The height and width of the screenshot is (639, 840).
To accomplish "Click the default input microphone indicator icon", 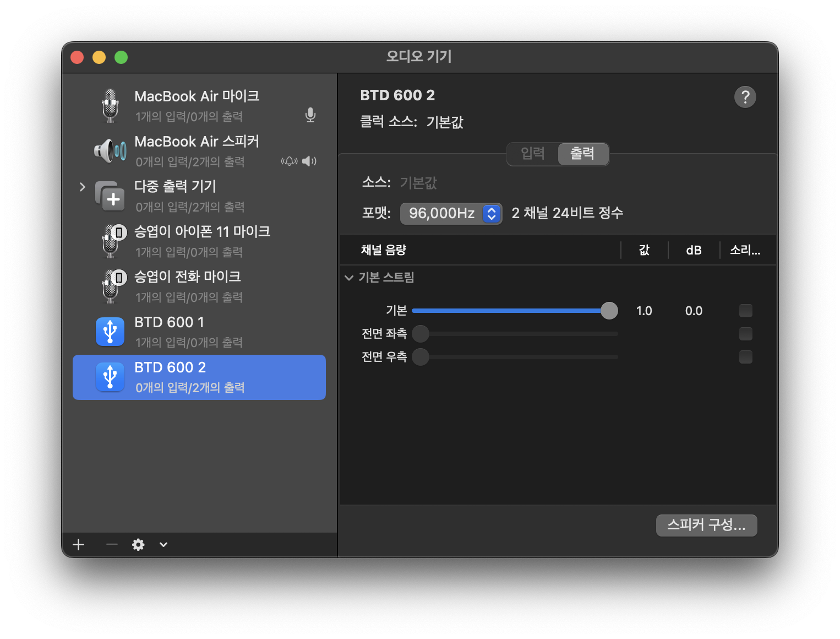I will pyautogui.click(x=310, y=115).
